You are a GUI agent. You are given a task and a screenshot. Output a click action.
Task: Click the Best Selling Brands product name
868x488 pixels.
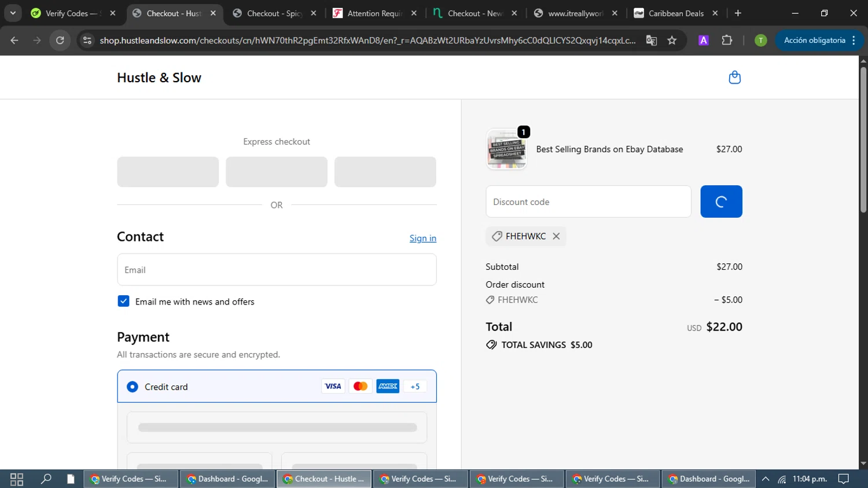pos(609,149)
